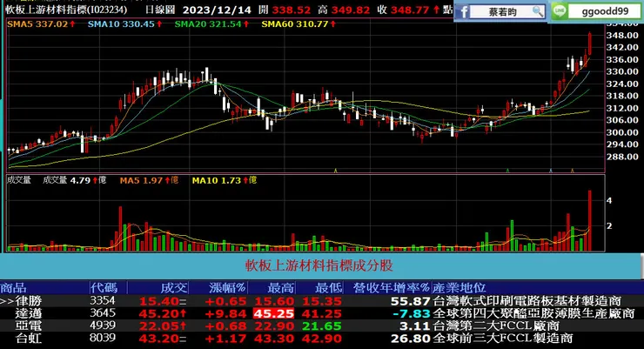This screenshot has width=644, height=349.
Task: Click the ggoodd99 LINE ID field
Action: pyautogui.click(x=606, y=11)
